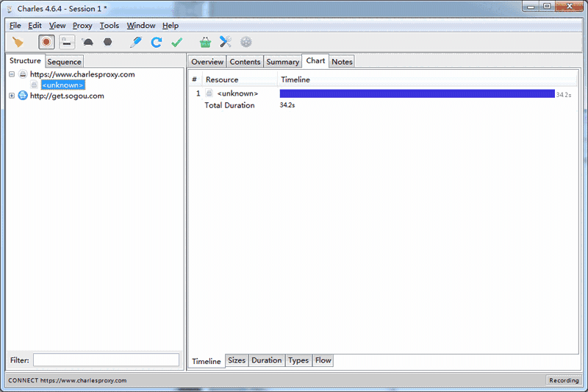Minimize the Charles window
Viewport: 588px width, 392px height.
531,7
